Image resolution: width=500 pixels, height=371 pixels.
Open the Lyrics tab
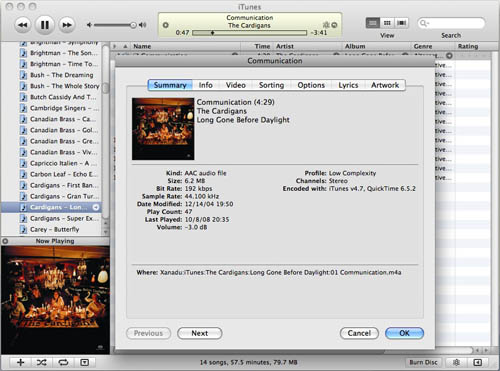tap(348, 85)
